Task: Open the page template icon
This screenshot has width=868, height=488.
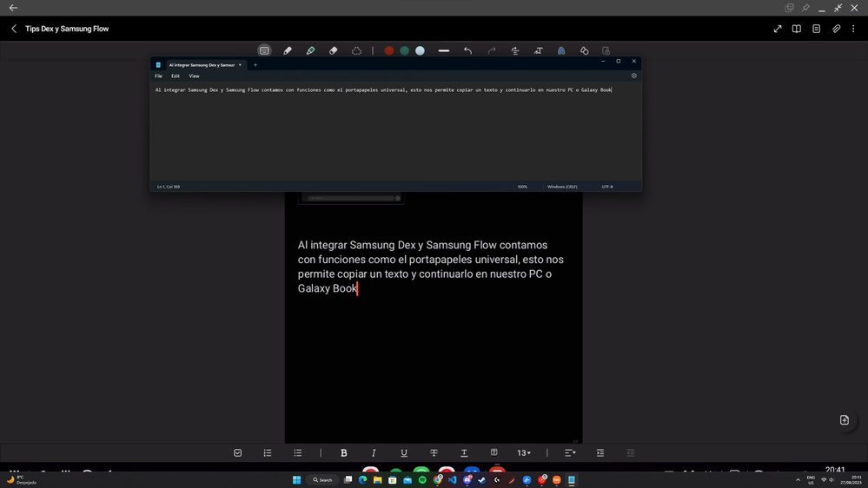Action: [817, 29]
